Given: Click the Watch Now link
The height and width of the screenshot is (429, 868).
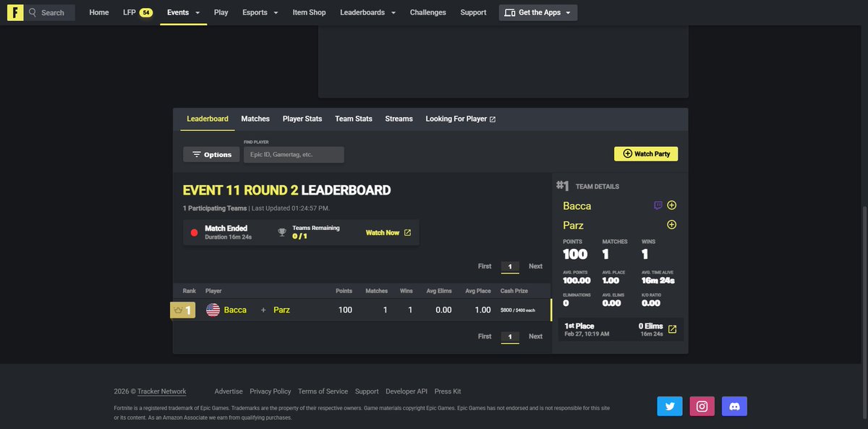Looking at the screenshot, I should click(x=383, y=233).
